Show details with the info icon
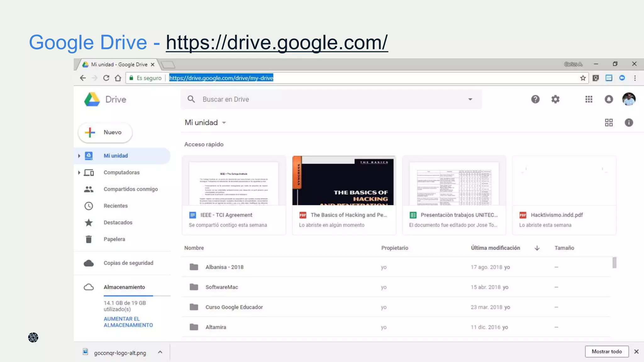Image resolution: width=644 pixels, height=362 pixels. [629, 123]
